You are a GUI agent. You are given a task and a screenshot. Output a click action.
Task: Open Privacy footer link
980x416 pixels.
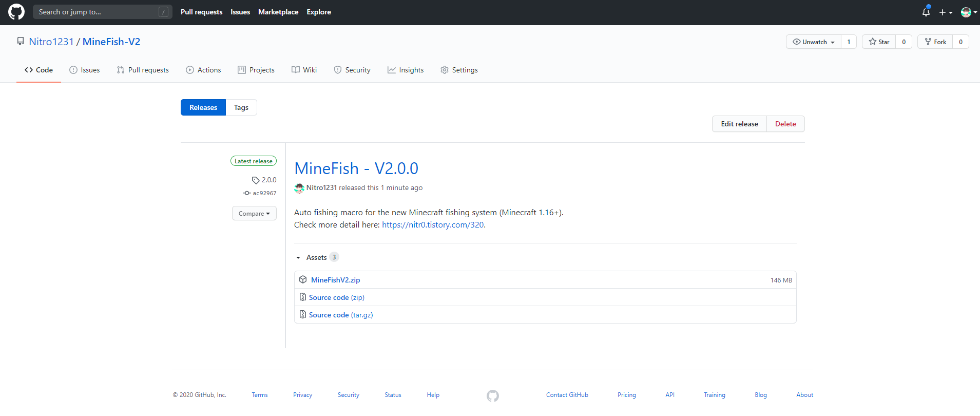pyautogui.click(x=302, y=395)
